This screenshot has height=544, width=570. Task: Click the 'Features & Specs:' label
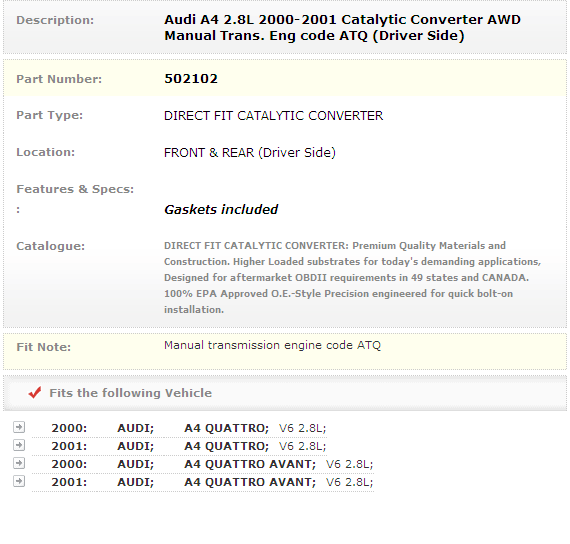pos(75,189)
